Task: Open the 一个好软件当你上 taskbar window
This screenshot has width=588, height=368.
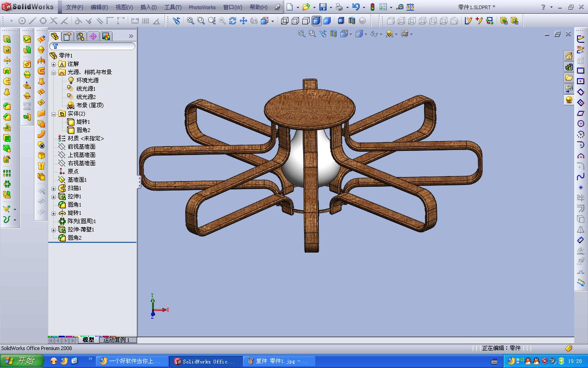Action: coord(133,362)
